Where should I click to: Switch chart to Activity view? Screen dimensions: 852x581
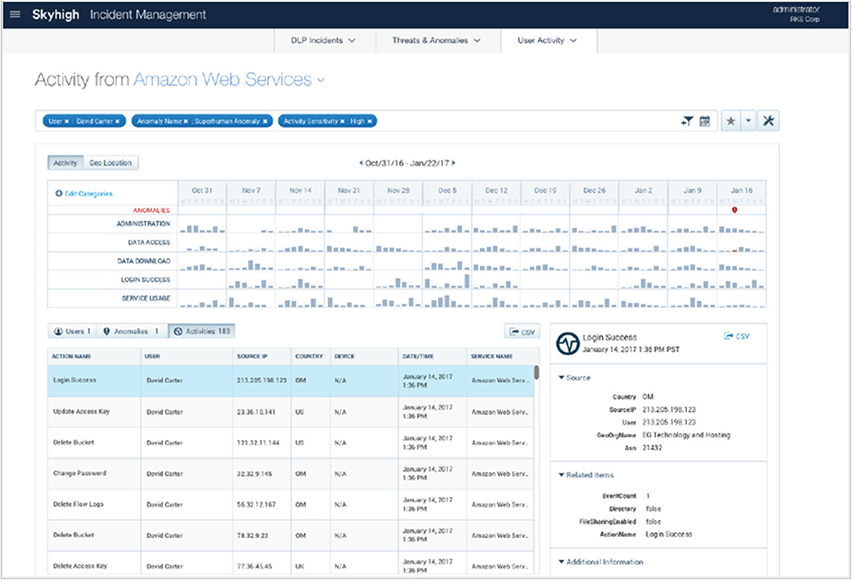65,163
